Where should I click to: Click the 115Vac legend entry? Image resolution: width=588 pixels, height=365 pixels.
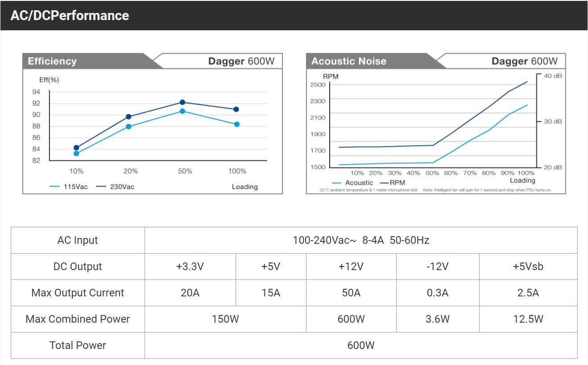pos(69,187)
